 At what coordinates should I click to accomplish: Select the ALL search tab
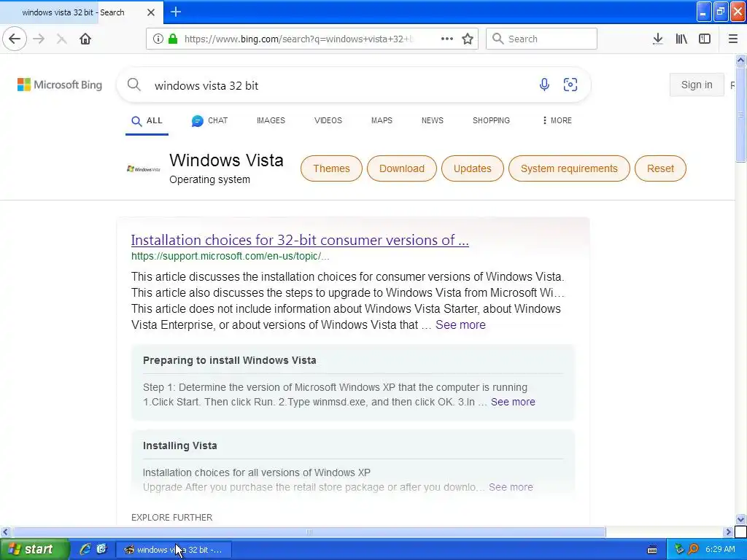pos(147,121)
